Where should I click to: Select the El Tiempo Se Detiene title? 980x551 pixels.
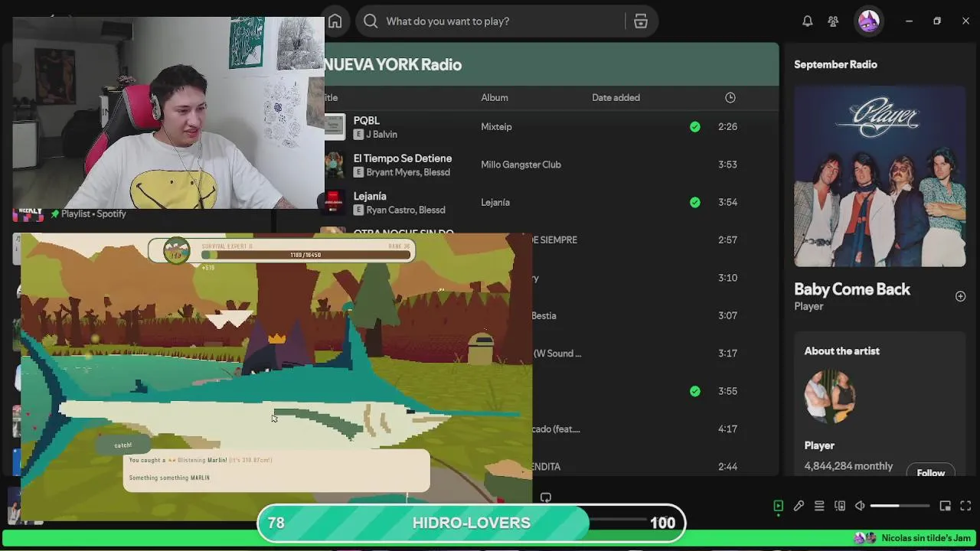coord(402,158)
